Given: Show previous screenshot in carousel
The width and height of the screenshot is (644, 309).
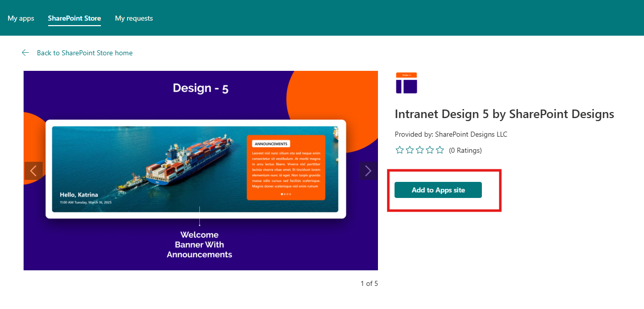Looking at the screenshot, I should coord(34,171).
